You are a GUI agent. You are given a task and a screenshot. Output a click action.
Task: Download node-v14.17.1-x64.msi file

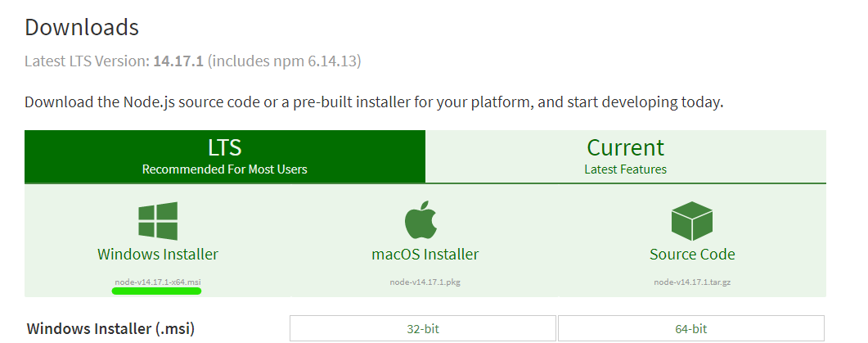pos(158,282)
